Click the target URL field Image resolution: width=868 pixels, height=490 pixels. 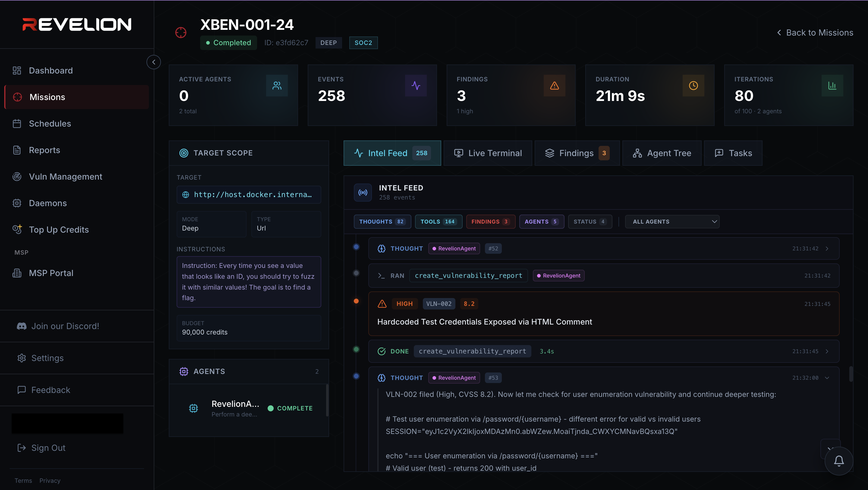(x=249, y=194)
